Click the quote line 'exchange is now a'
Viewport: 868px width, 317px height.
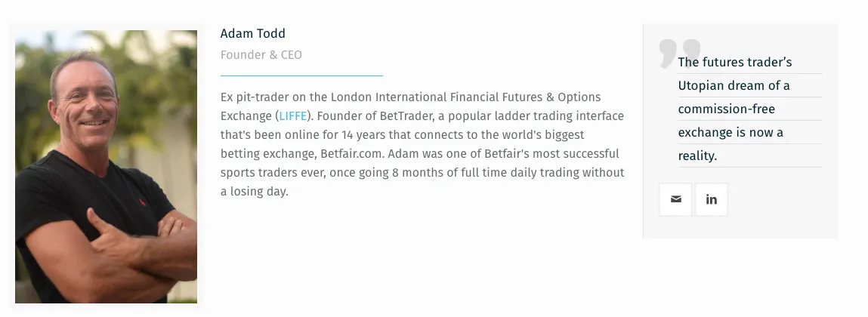coord(731,133)
